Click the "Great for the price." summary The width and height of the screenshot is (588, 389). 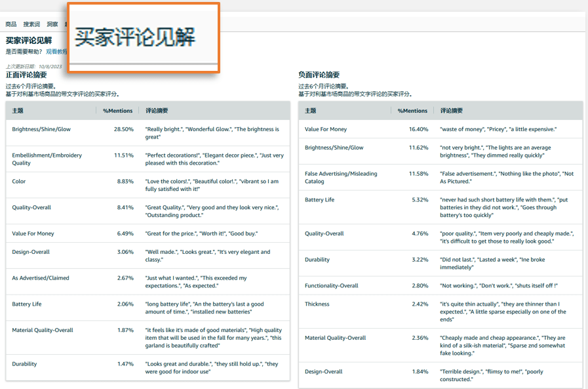click(202, 234)
